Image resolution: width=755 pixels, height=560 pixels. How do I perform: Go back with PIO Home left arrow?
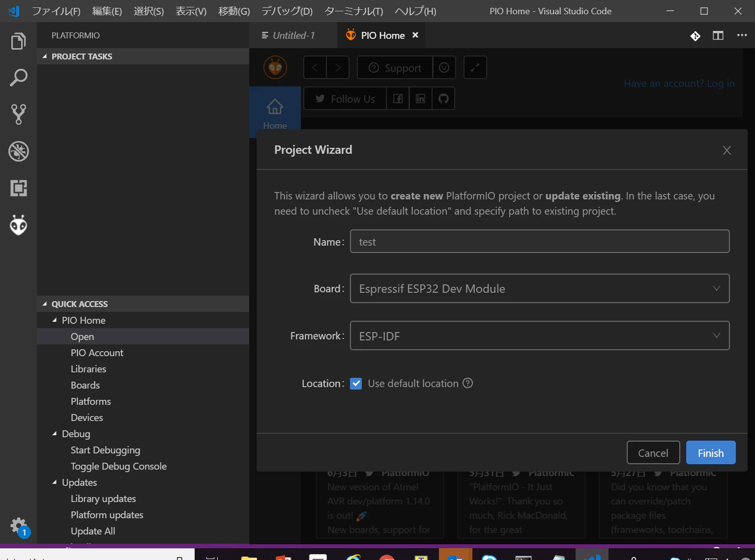(x=315, y=67)
